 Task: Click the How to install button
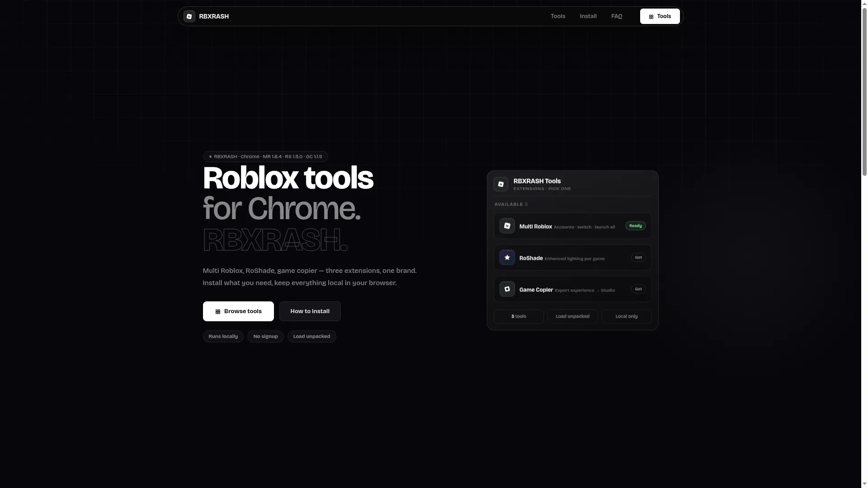point(310,311)
